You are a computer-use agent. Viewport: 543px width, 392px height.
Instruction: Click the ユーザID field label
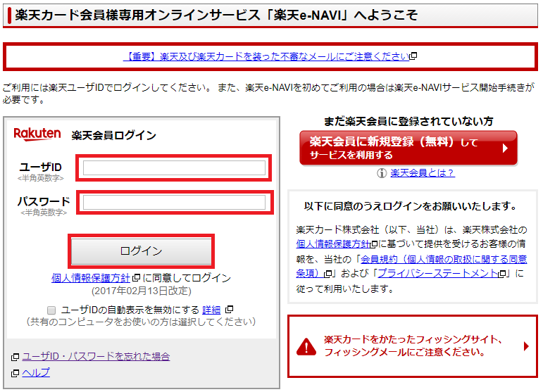pyautogui.click(x=41, y=167)
